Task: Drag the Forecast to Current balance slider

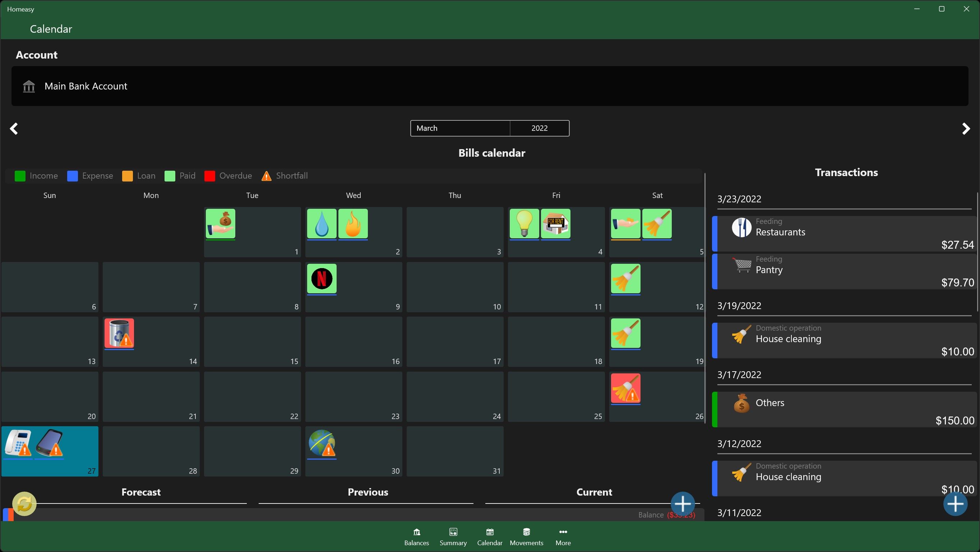Action: [x=24, y=503]
